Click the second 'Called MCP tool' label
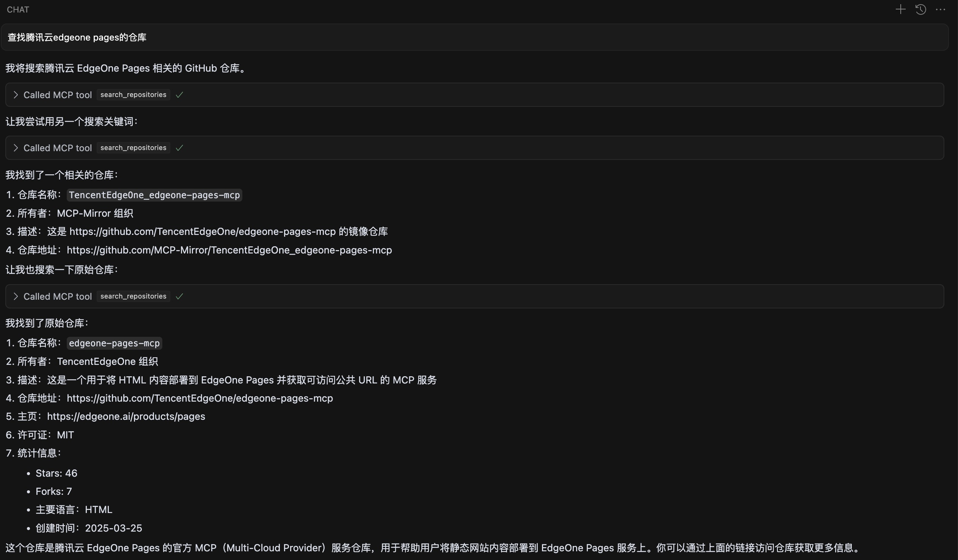Image resolution: width=958 pixels, height=560 pixels. pyautogui.click(x=57, y=148)
